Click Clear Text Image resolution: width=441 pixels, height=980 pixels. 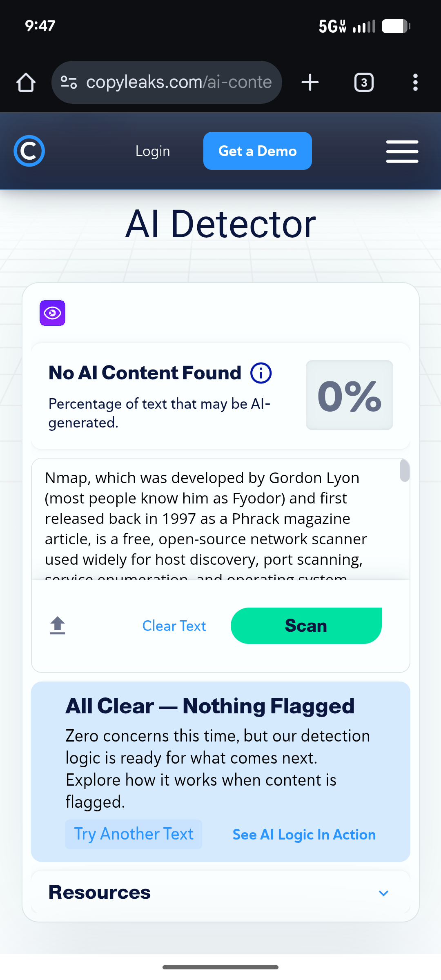pos(174,626)
